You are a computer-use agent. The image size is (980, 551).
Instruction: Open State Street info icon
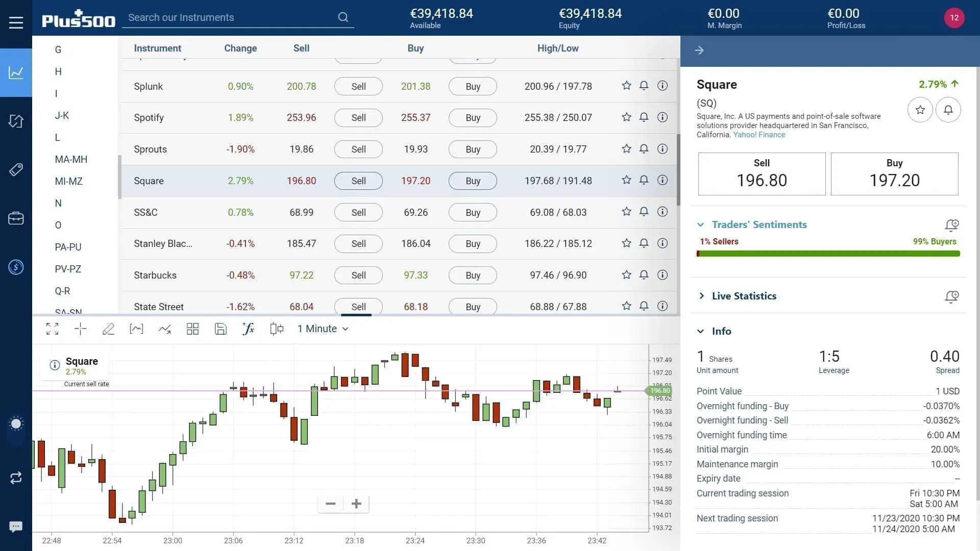coord(663,306)
